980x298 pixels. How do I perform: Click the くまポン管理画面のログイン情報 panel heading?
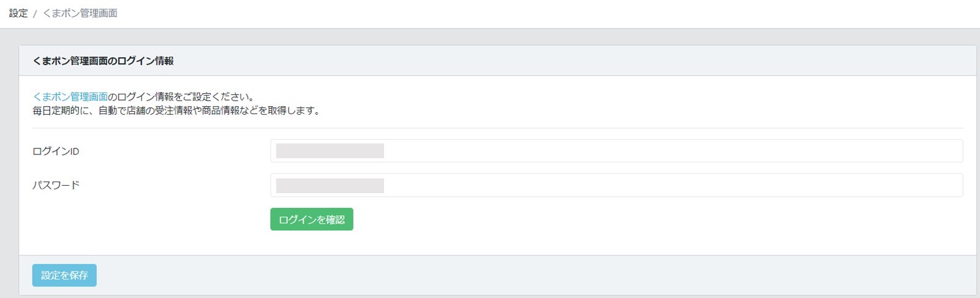pyautogui.click(x=103, y=61)
